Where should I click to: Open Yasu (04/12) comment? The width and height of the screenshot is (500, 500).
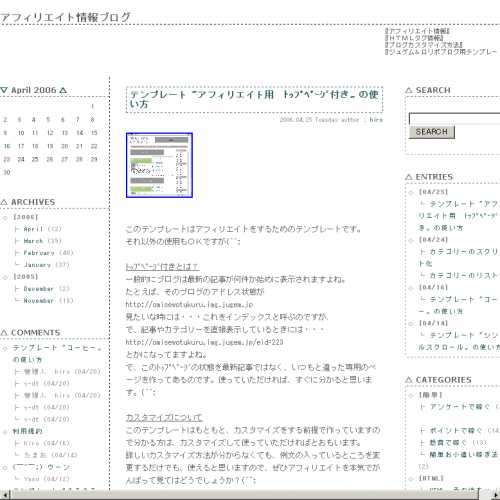tap(46, 479)
